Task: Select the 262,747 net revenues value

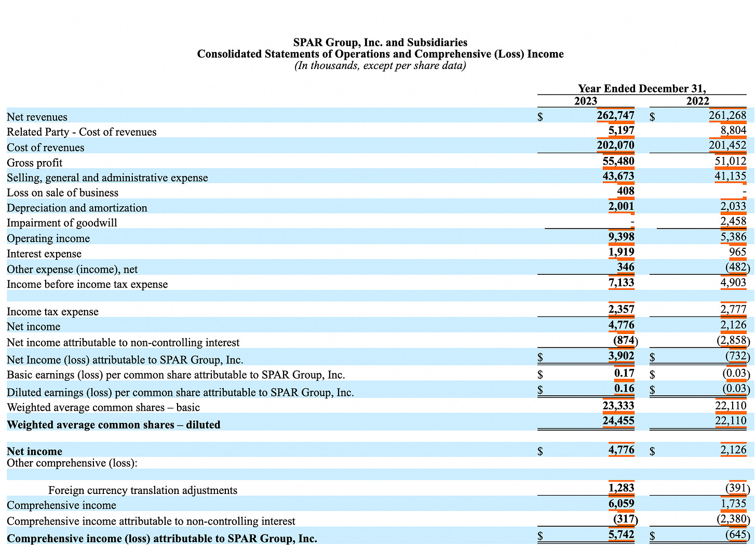Action: [615, 115]
